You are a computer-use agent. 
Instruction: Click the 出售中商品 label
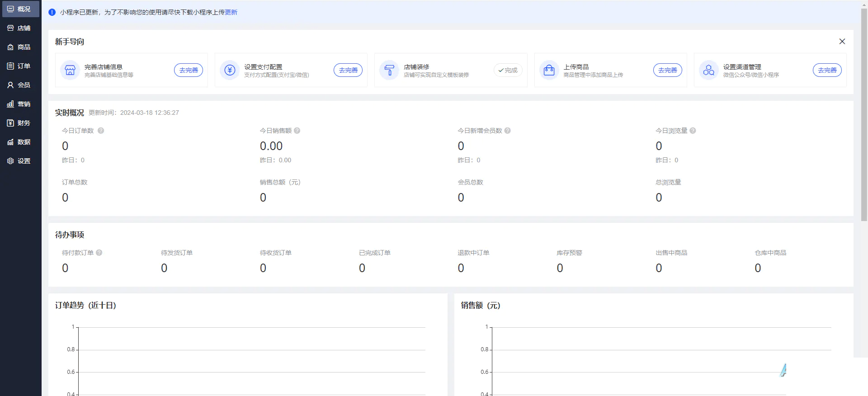click(671, 253)
